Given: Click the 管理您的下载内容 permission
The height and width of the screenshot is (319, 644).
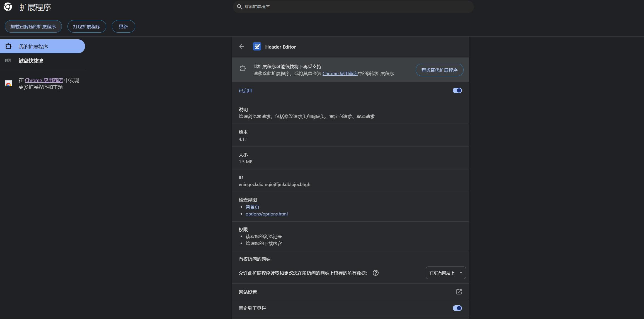Looking at the screenshot, I should [264, 243].
